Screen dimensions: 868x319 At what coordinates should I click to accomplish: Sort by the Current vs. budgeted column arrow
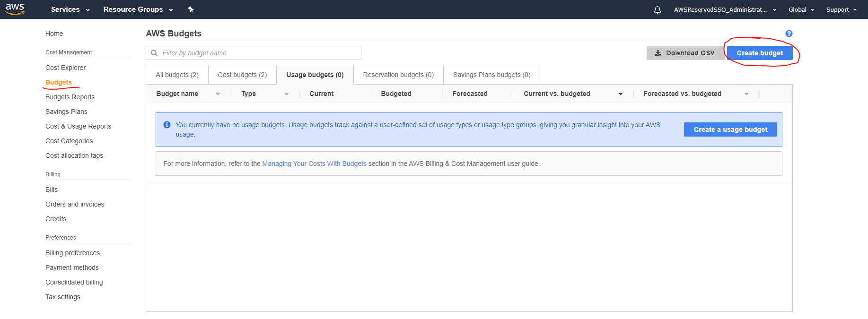click(621, 94)
